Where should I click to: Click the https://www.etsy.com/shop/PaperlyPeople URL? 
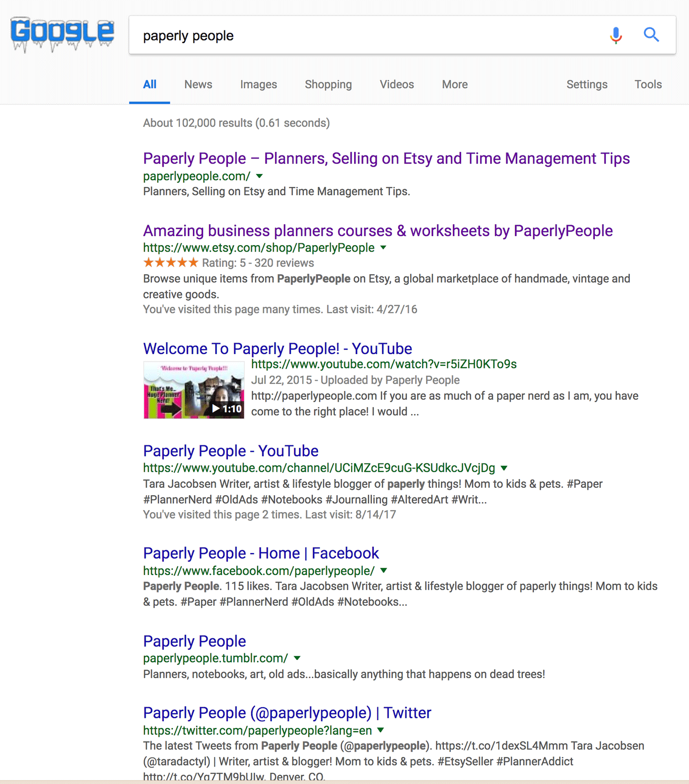pyautogui.click(x=259, y=248)
